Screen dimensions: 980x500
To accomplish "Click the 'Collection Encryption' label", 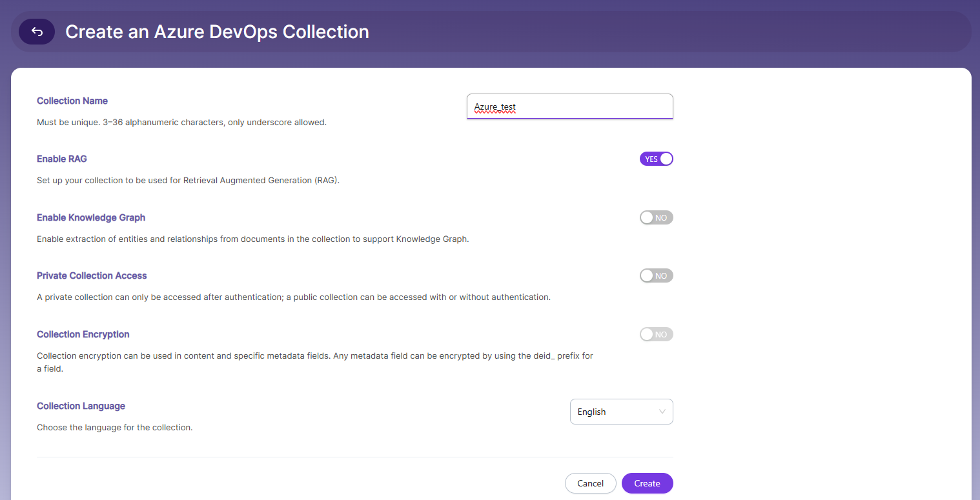I will click(x=83, y=334).
